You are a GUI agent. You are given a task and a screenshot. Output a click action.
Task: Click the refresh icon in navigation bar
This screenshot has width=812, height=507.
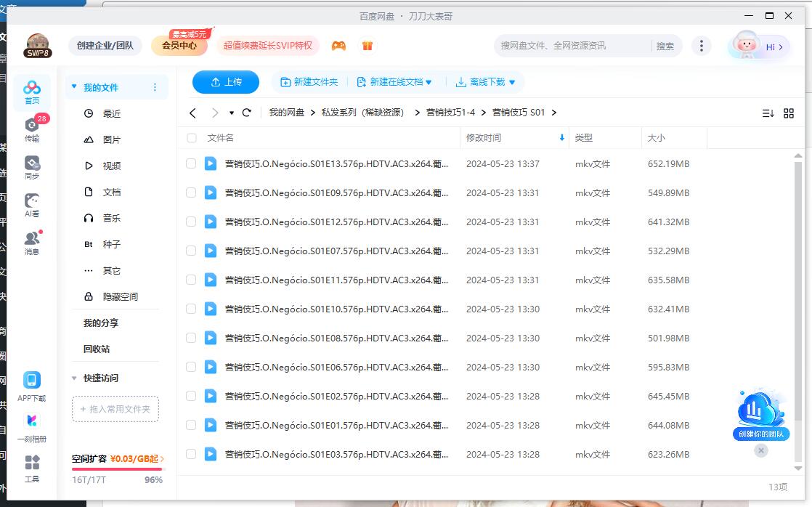click(x=247, y=113)
